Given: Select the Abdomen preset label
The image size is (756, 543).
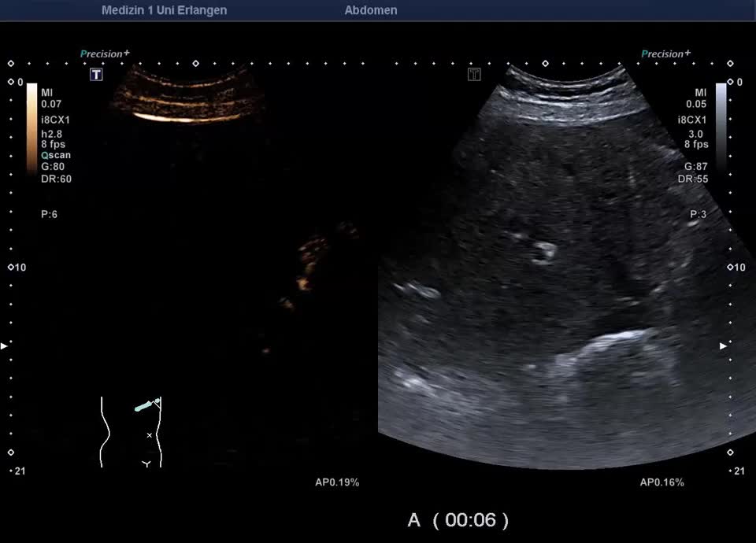Looking at the screenshot, I should [371, 10].
